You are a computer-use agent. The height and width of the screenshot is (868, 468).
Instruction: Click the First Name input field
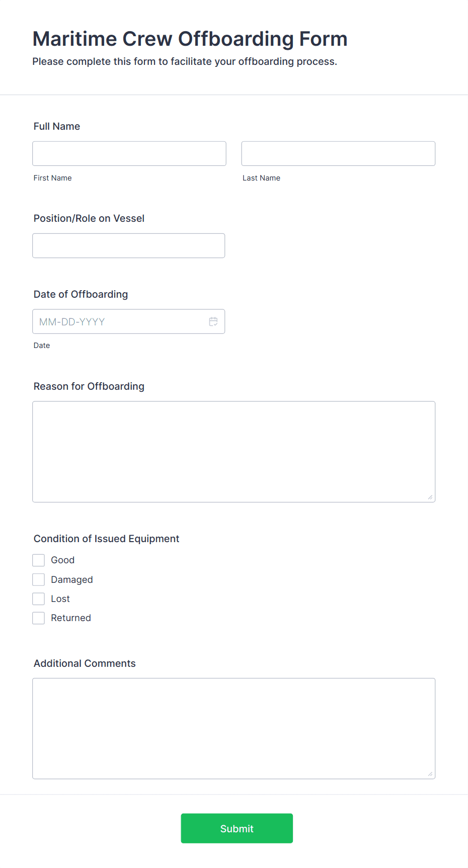[129, 153]
